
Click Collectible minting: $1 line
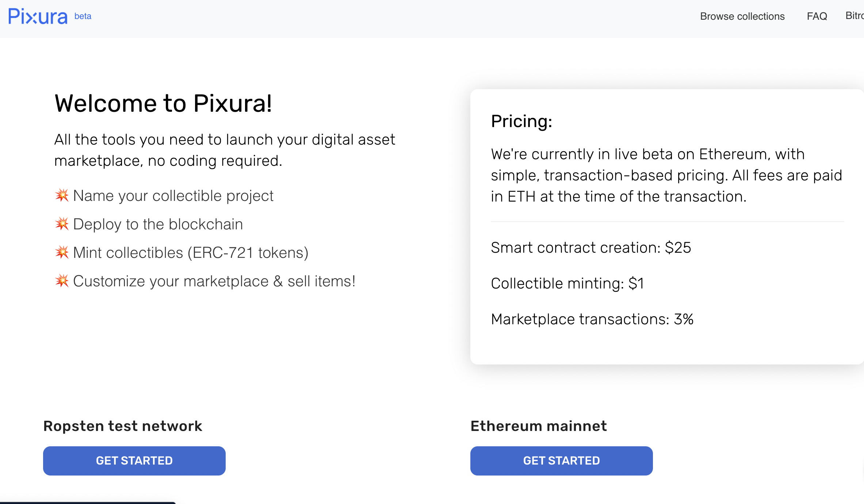click(x=567, y=283)
